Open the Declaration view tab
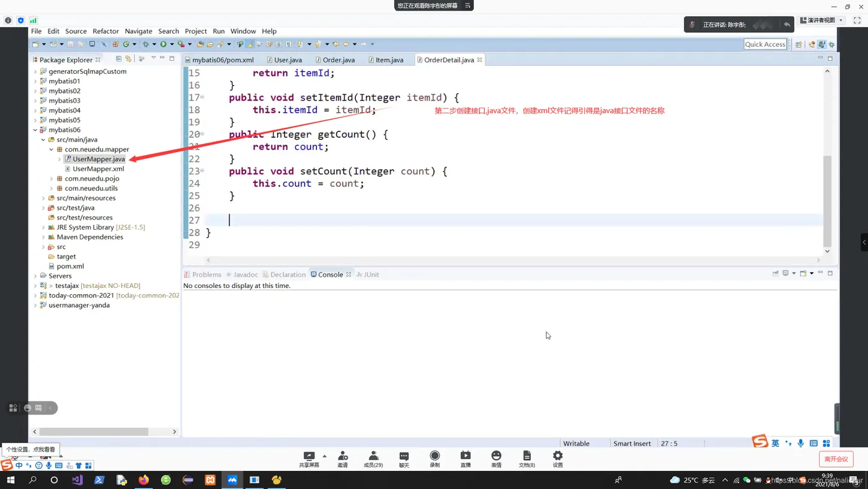Screen dimensions: 868x489 [x=284, y=274]
